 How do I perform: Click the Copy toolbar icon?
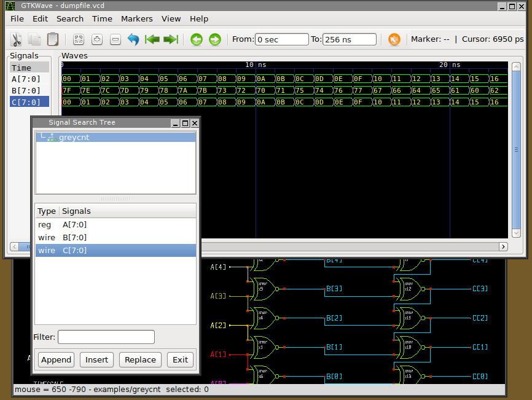[34, 39]
